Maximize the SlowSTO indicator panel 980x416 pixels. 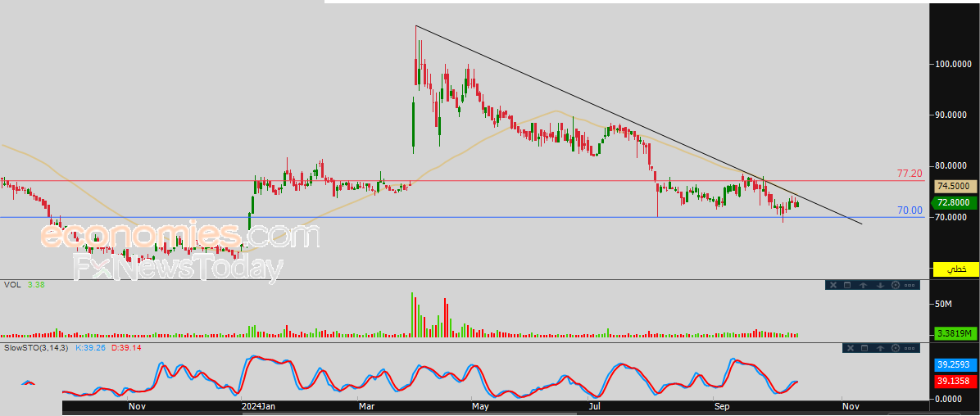pos(864,348)
